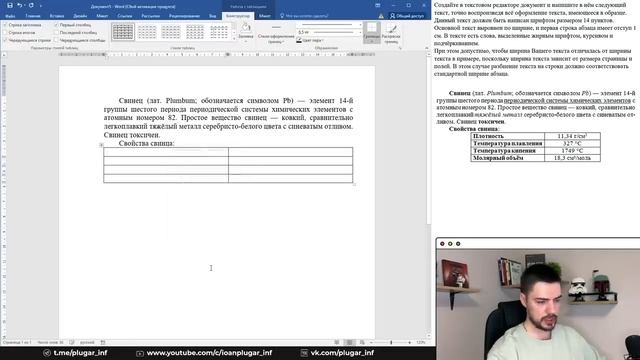Open the table tools Макет tab
This screenshot has width=640, height=360.
pos(264,16)
